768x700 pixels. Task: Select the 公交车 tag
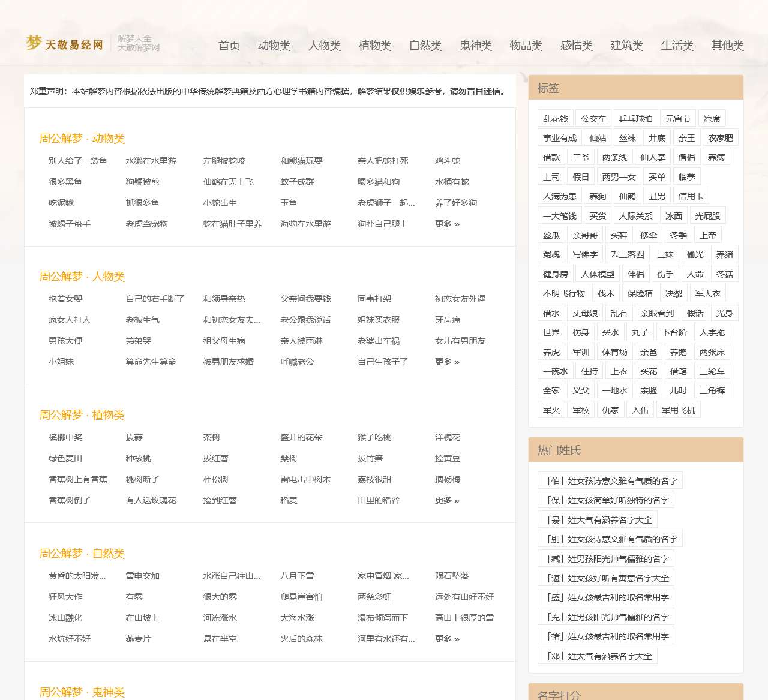pos(593,119)
